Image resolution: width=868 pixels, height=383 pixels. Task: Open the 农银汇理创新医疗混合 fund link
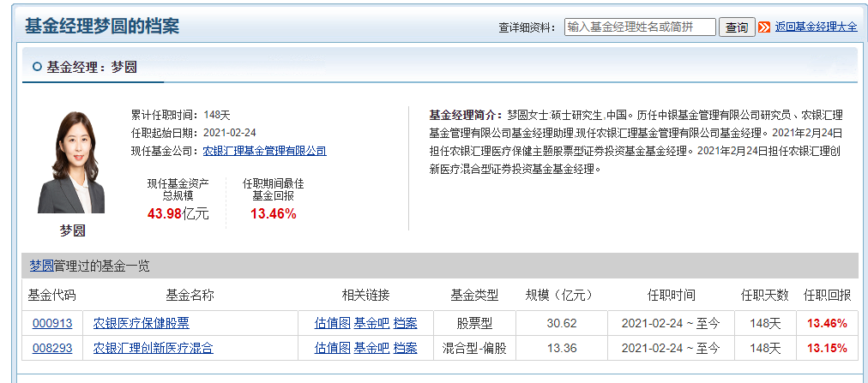coord(154,348)
